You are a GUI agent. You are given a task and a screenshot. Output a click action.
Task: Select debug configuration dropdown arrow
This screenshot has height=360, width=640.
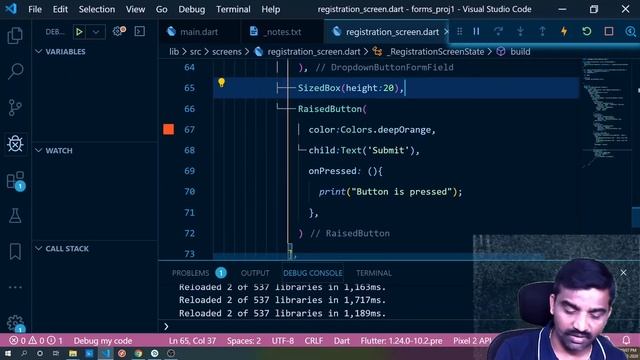(x=96, y=32)
